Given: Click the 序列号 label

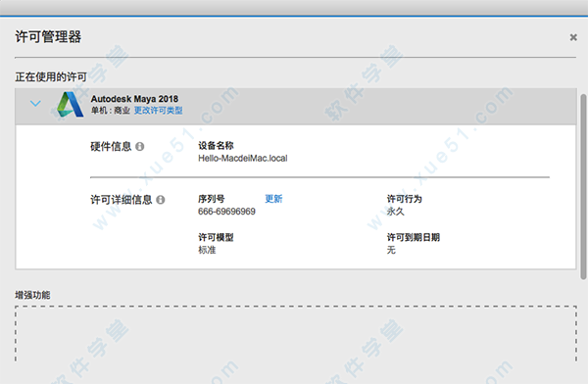Looking at the screenshot, I should (212, 199).
